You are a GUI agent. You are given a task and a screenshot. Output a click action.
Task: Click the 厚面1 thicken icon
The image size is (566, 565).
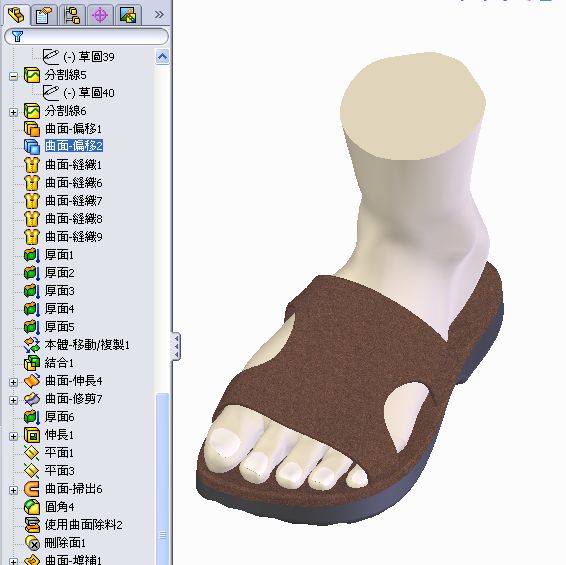[x=32, y=255]
